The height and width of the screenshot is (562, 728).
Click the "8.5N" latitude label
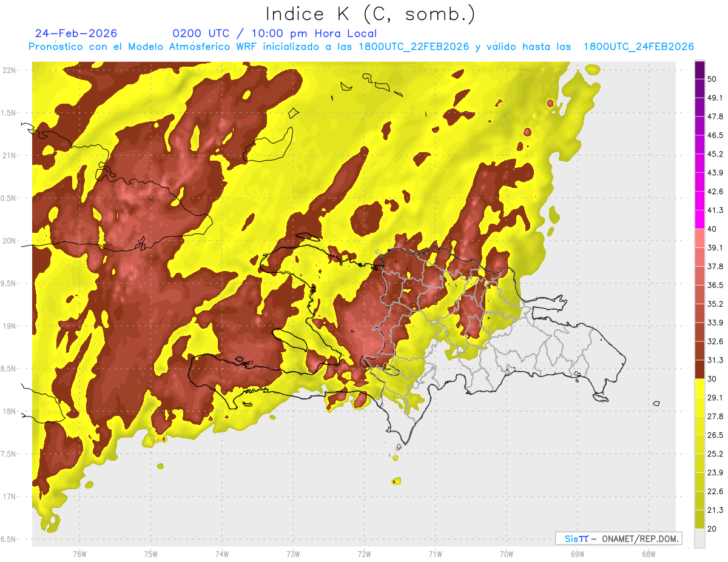click(9, 369)
